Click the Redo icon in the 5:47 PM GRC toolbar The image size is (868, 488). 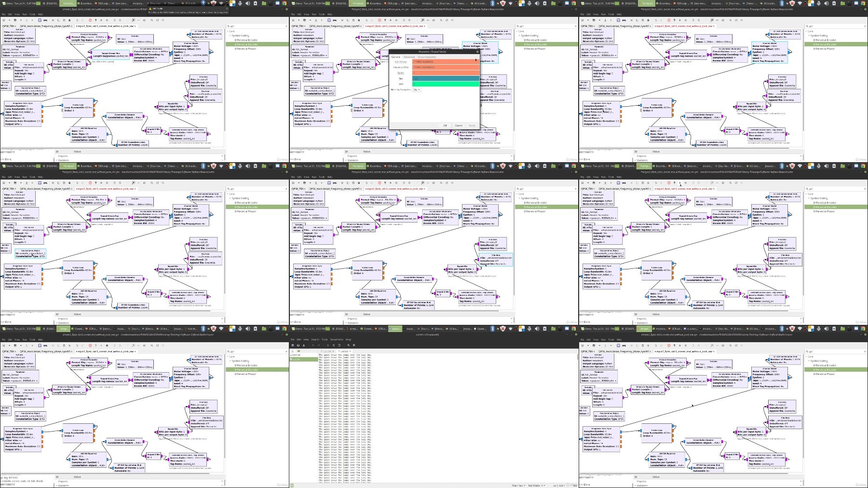(x=82, y=20)
